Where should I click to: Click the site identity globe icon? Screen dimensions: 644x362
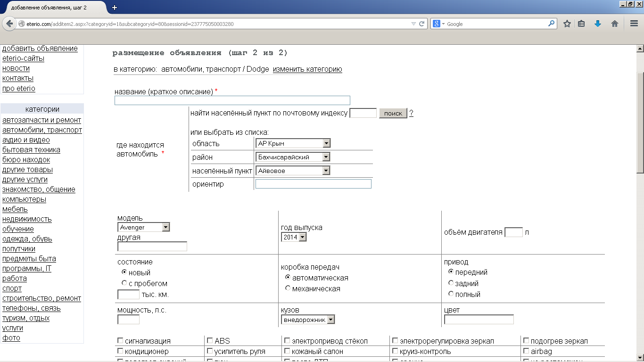click(x=22, y=24)
